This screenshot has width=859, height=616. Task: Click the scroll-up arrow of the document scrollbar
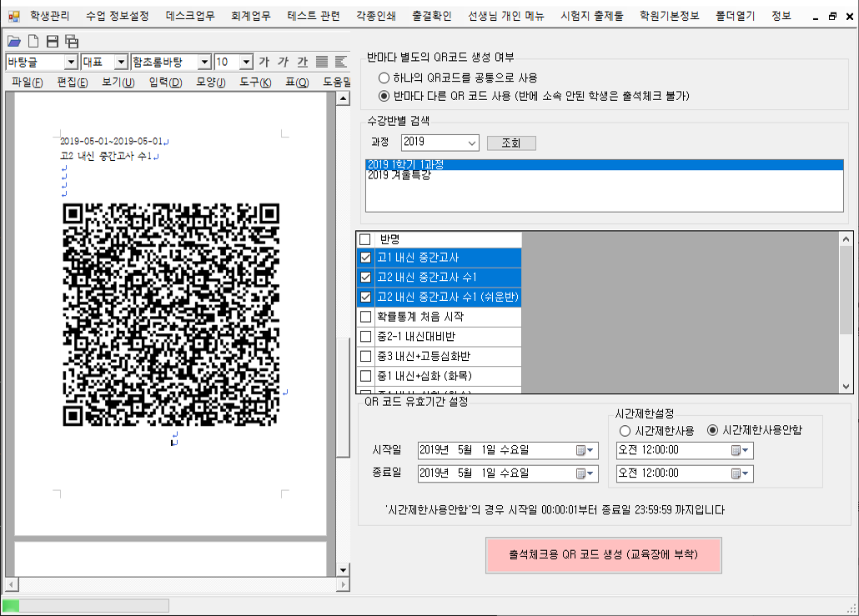(343, 98)
